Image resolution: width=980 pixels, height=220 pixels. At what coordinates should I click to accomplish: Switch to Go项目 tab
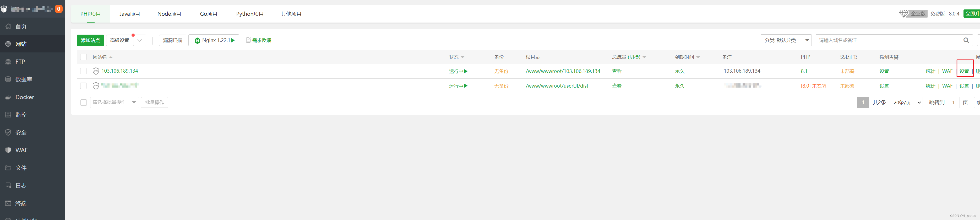[x=209, y=14]
